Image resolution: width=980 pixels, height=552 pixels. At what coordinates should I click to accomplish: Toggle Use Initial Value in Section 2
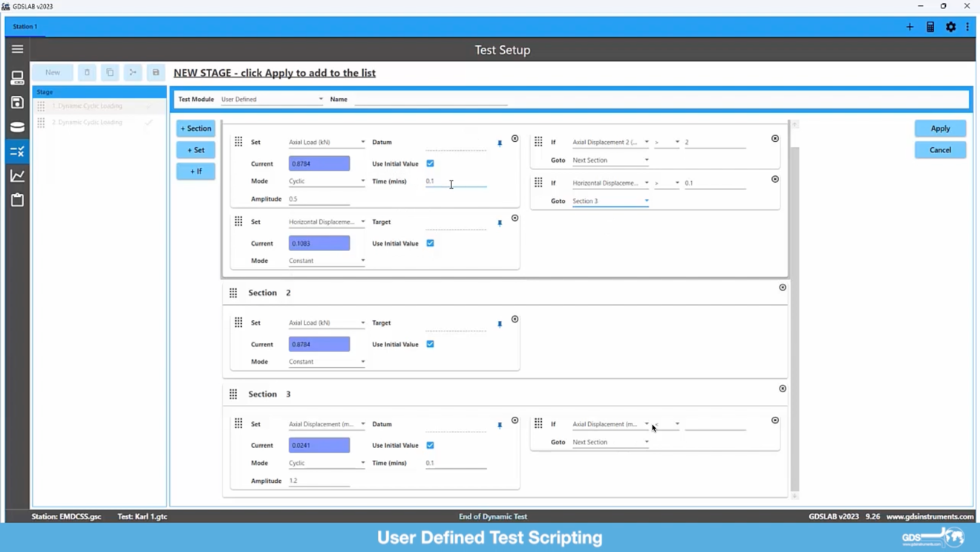point(431,344)
